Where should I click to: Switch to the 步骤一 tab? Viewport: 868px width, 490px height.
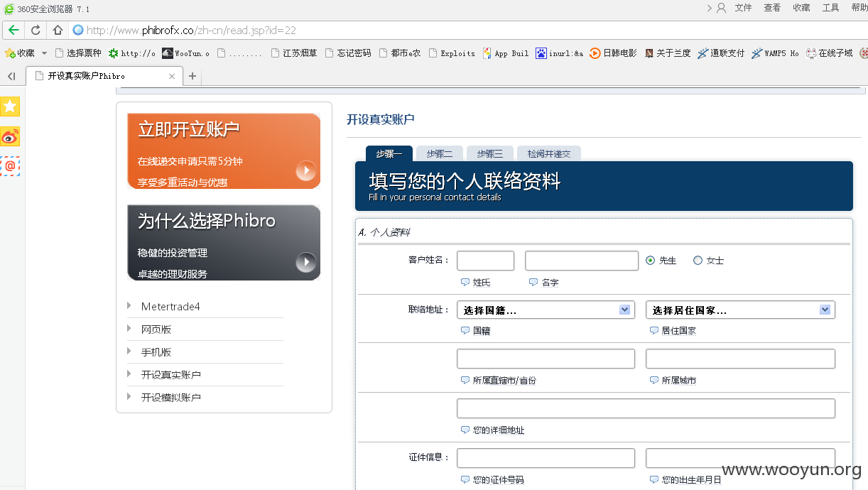click(x=389, y=153)
